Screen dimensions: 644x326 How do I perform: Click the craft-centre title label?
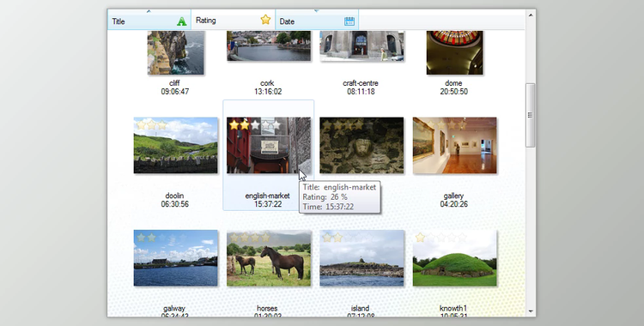(361, 83)
